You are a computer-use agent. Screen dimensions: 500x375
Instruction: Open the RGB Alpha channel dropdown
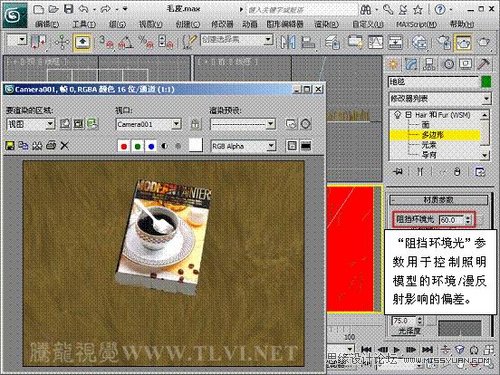click(x=244, y=146)
